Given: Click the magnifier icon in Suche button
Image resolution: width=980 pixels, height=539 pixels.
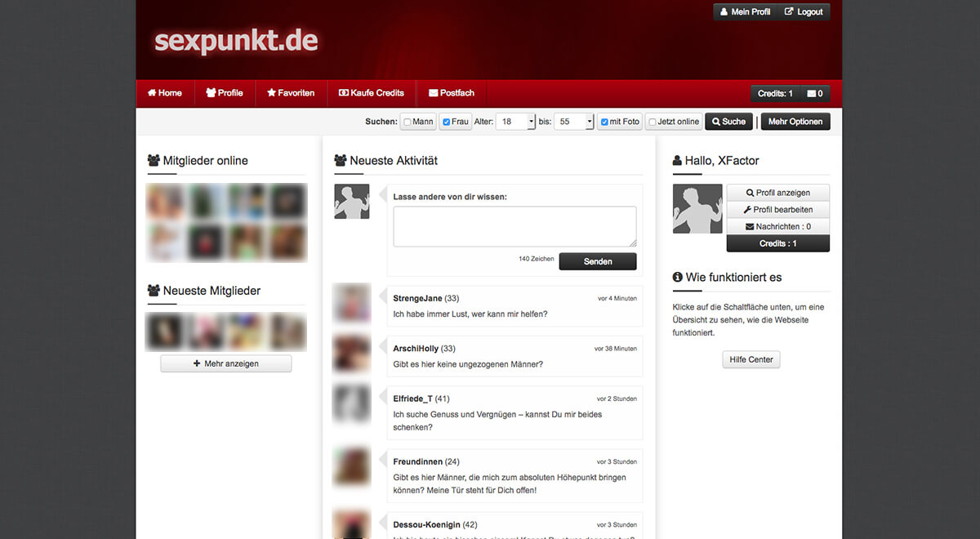Looking at the screenshot, I should [716, 122].
